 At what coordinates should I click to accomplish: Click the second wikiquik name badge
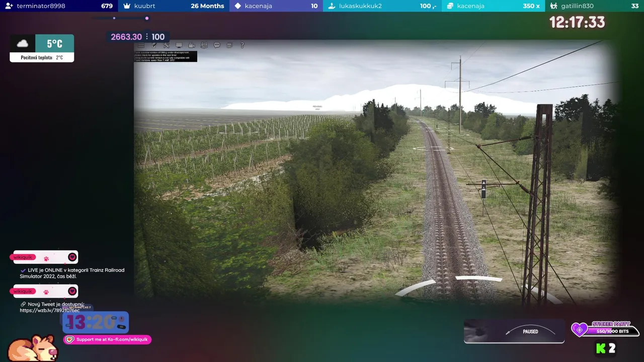point(23,291)
